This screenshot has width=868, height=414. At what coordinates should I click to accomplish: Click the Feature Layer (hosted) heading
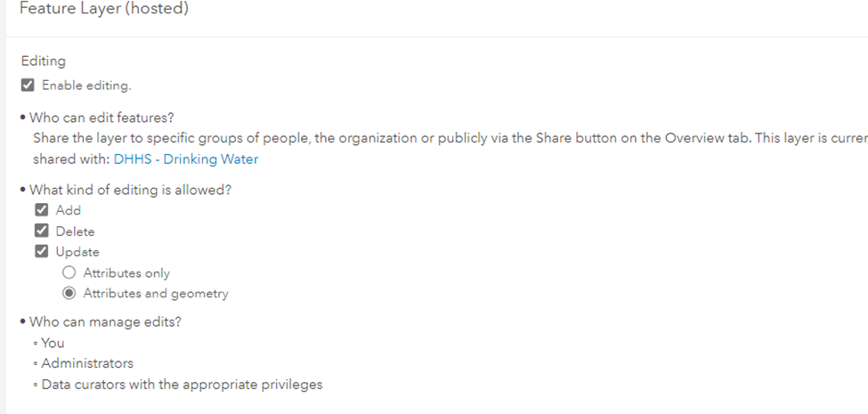103,10
